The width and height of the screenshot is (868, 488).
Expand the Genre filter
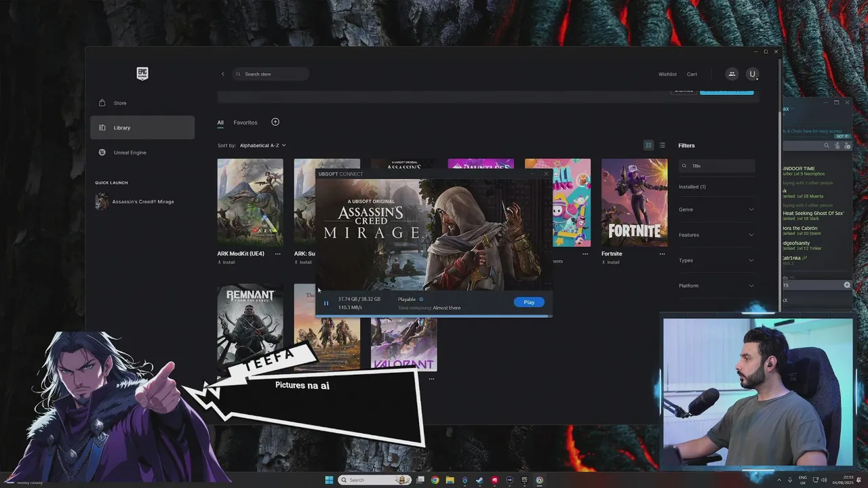[x=716, y=209]
